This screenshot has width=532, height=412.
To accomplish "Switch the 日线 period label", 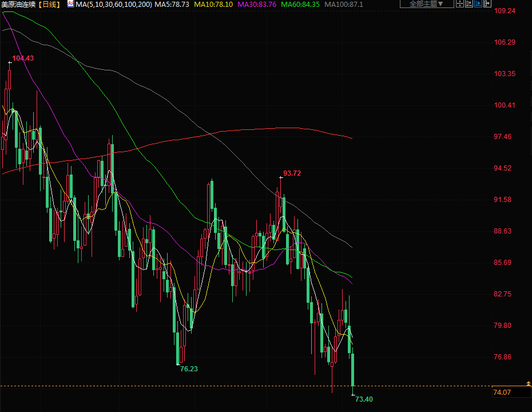I will [51, 4].
